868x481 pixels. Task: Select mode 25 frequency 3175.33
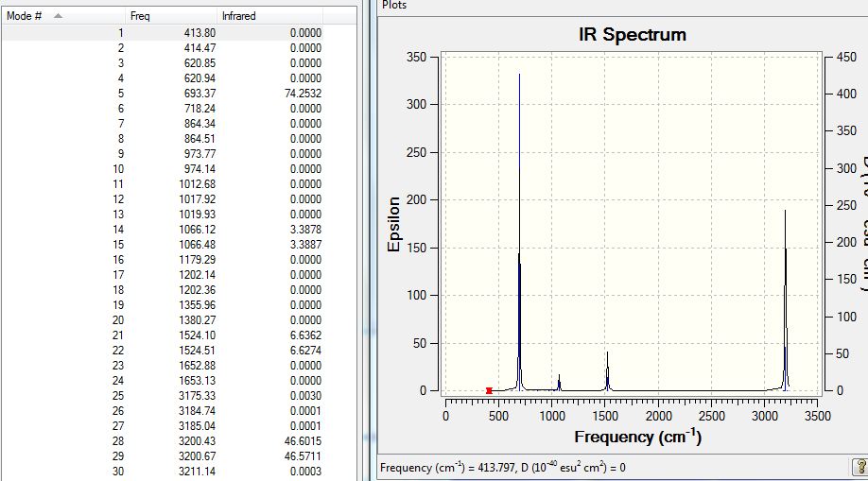(197, 396)
